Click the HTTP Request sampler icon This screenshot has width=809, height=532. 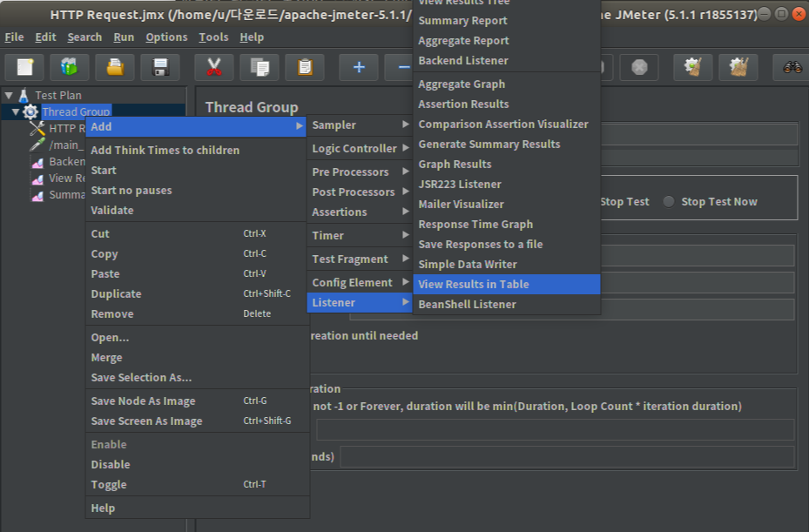37,128
